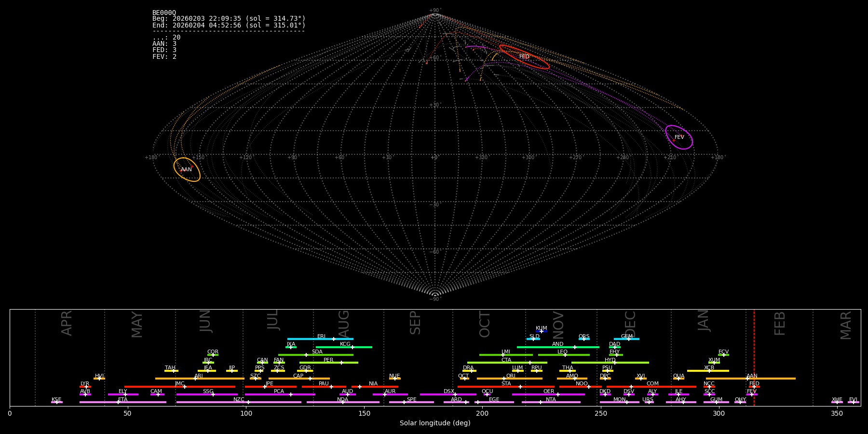Click the -90 south pole label
Image resolution: width=868 pixels, height=434 pixels.
[434, 299]
